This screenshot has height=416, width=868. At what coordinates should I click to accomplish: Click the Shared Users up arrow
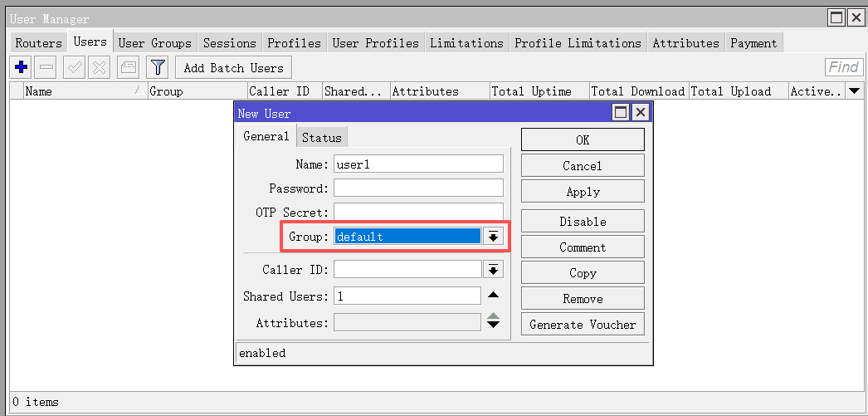coord(493,296)
